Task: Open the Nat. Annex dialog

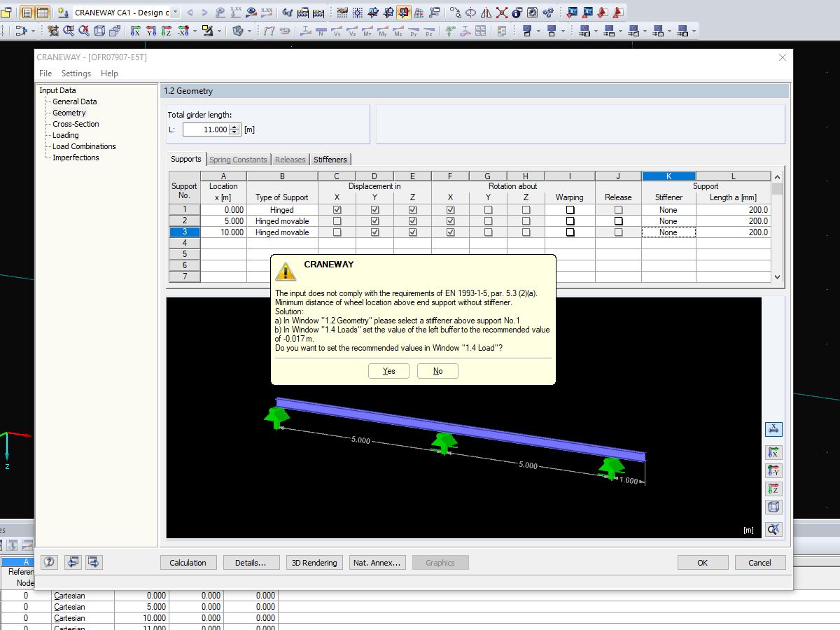Action: [x=377, y=562]
